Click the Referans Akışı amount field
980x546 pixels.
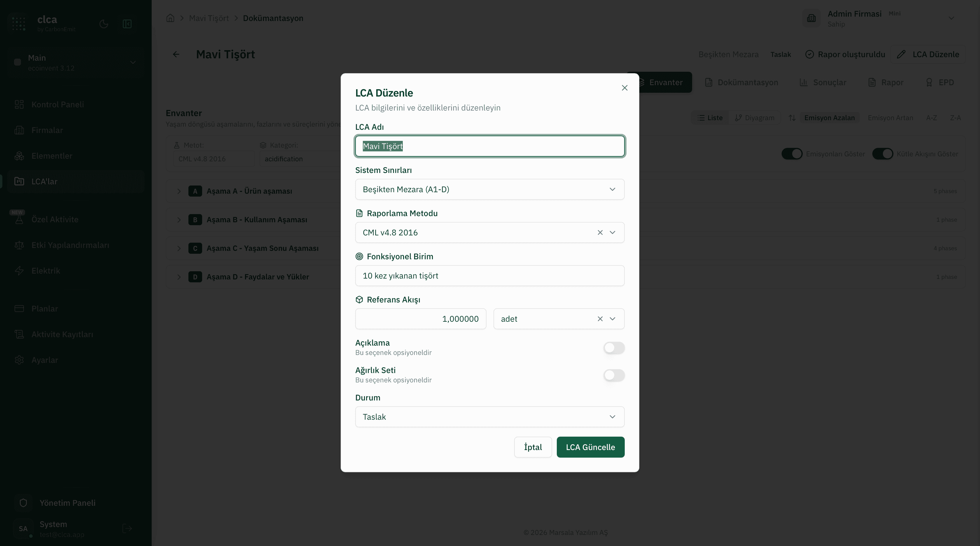(x=420, y=319)
